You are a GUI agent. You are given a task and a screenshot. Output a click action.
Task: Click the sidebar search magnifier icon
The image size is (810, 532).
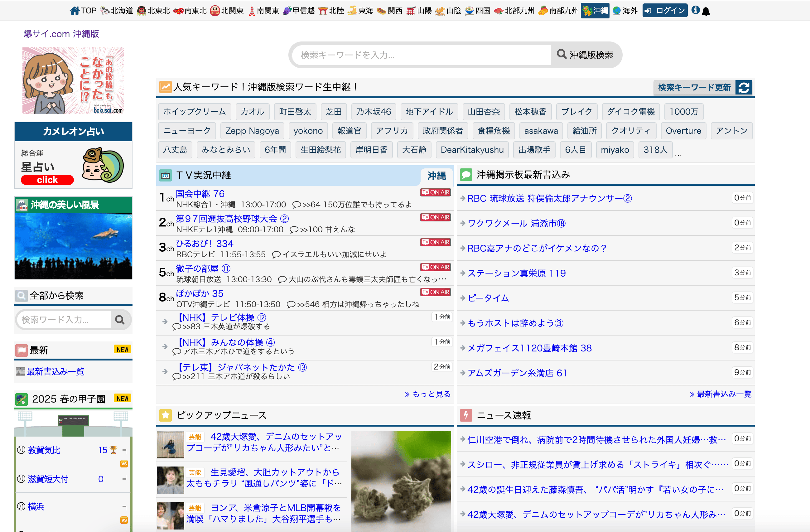click(119, 320)
